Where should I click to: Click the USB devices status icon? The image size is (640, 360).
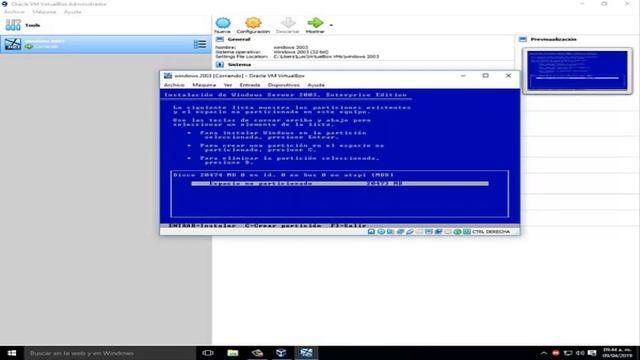[410, 231]
